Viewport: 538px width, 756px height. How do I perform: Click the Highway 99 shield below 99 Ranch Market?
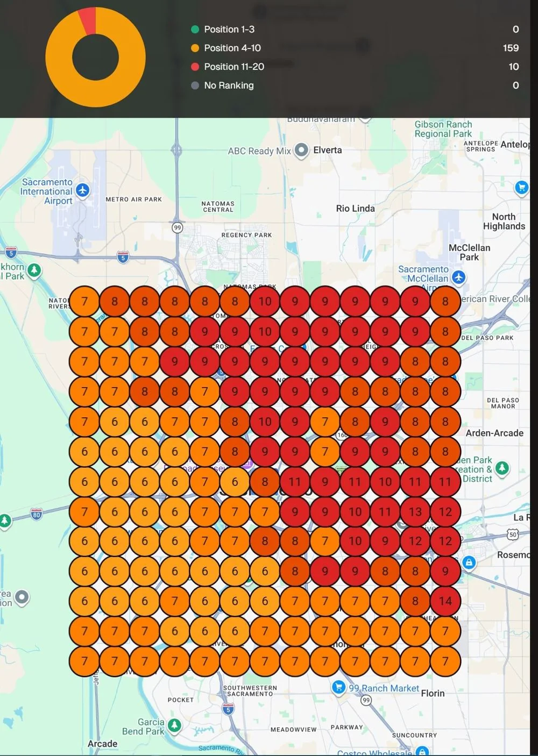(x=366, y=700)
